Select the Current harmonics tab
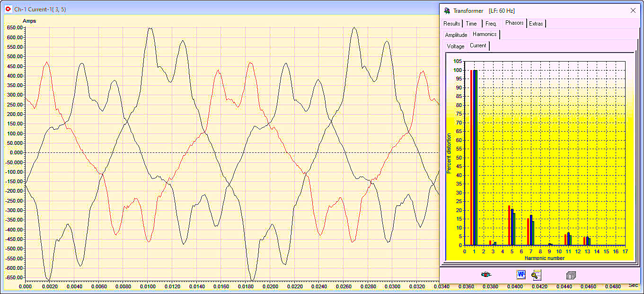 (x=478, y=45)
